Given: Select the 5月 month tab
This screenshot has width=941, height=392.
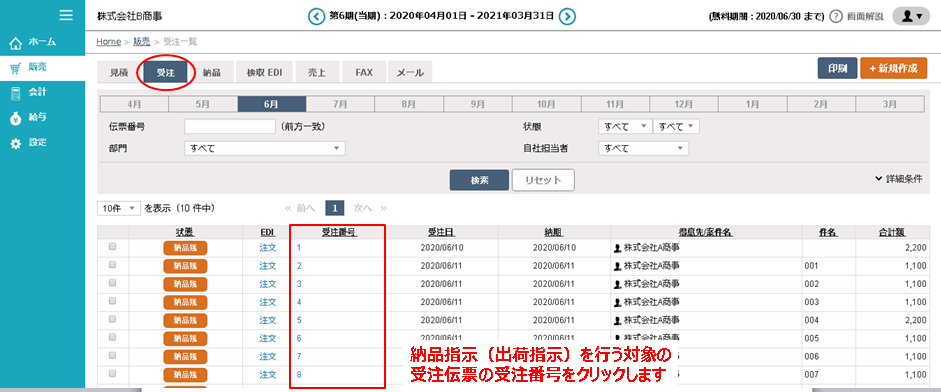Looking at the screenshot, I should click(203, 104).
